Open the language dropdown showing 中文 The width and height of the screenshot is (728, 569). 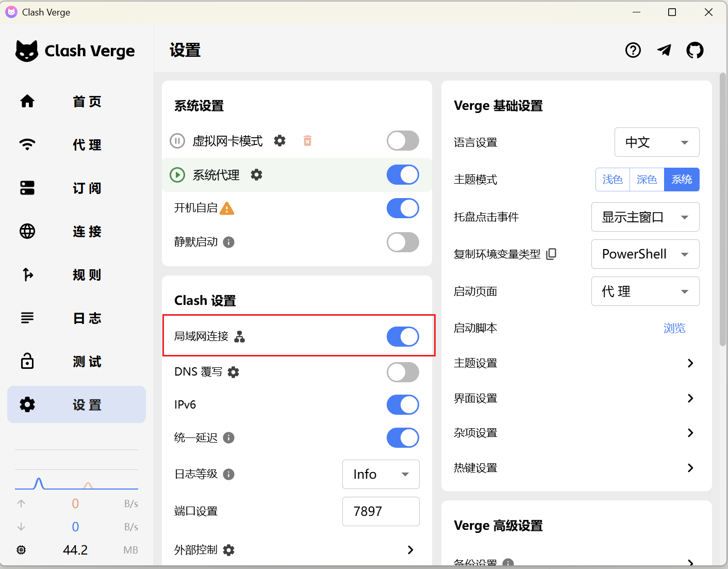[656, 142]
